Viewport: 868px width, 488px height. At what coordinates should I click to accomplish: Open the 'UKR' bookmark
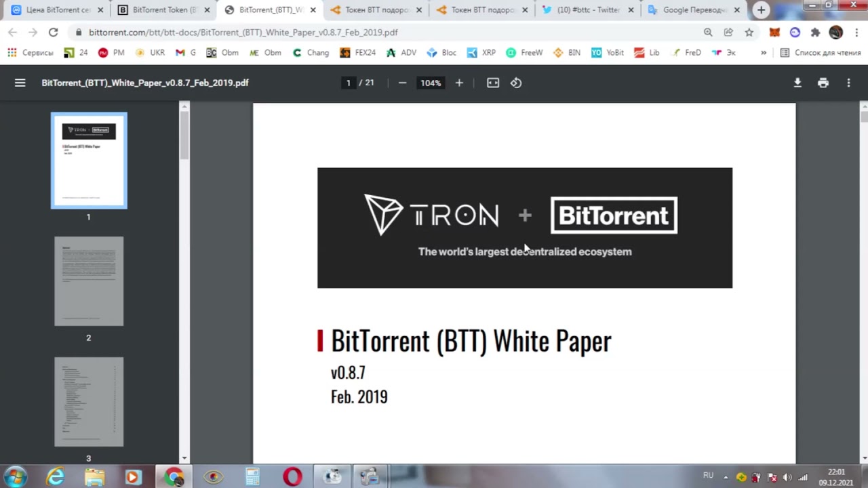click(150, 52)
